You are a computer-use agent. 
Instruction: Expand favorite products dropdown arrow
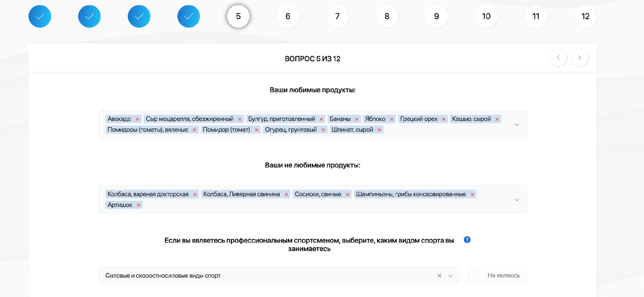(517, 125)
